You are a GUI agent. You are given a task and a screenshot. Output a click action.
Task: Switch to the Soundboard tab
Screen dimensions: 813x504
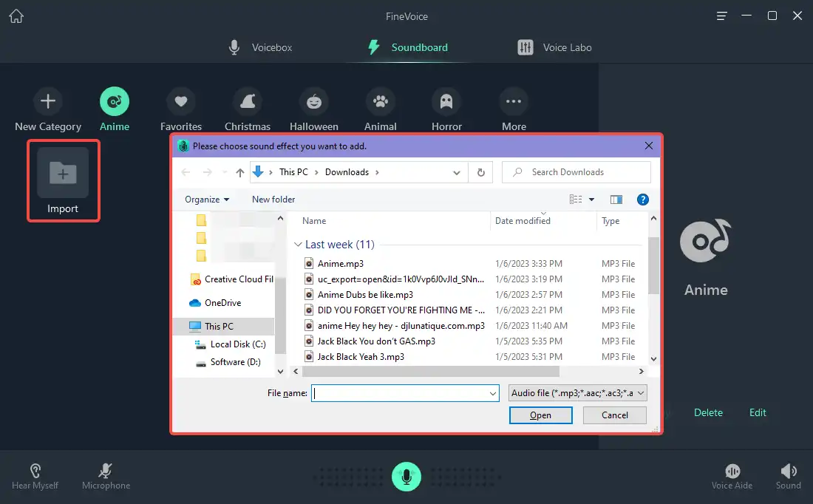(x=407, y=47)
